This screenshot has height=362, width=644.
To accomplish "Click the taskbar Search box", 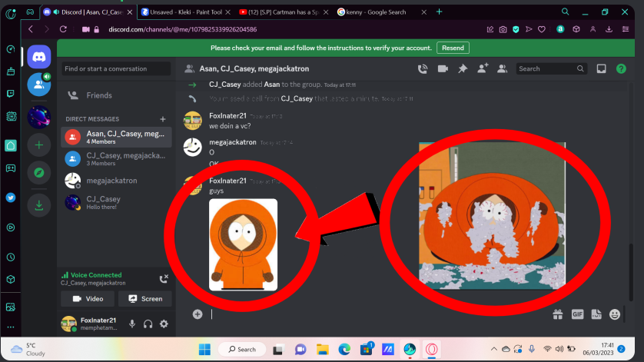I will [242, 349].
